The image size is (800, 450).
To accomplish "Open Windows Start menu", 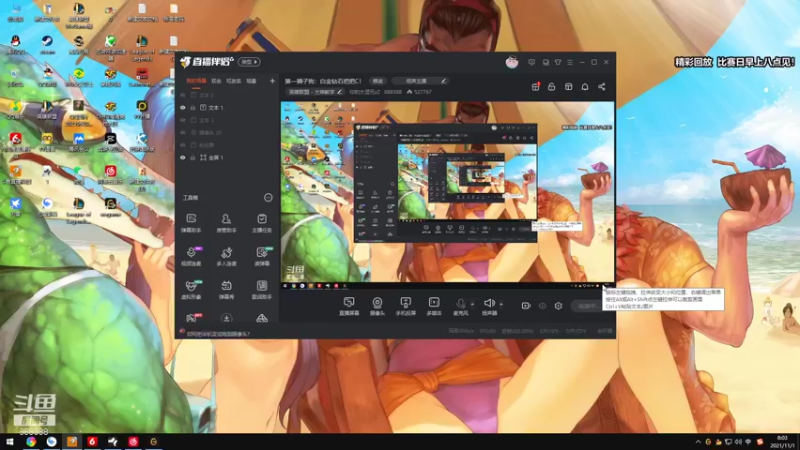I will [x=9, y=442].
